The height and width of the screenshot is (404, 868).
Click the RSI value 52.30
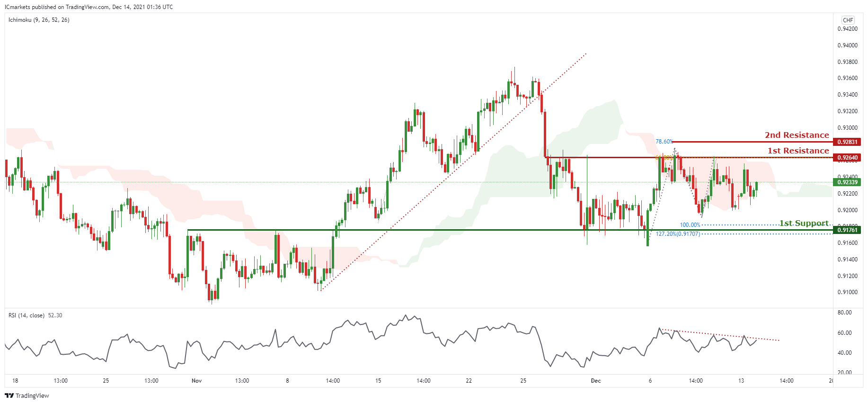coord(55,315)
